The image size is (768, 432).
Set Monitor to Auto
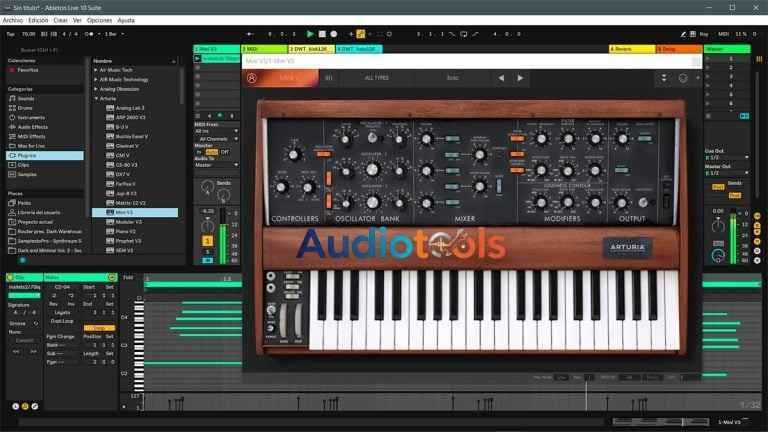212,152
